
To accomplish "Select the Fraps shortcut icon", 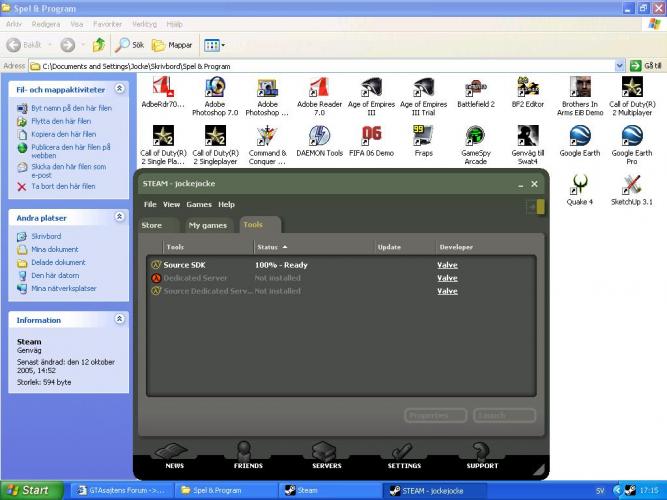I will pyautogui.click(x=423, y=135).
